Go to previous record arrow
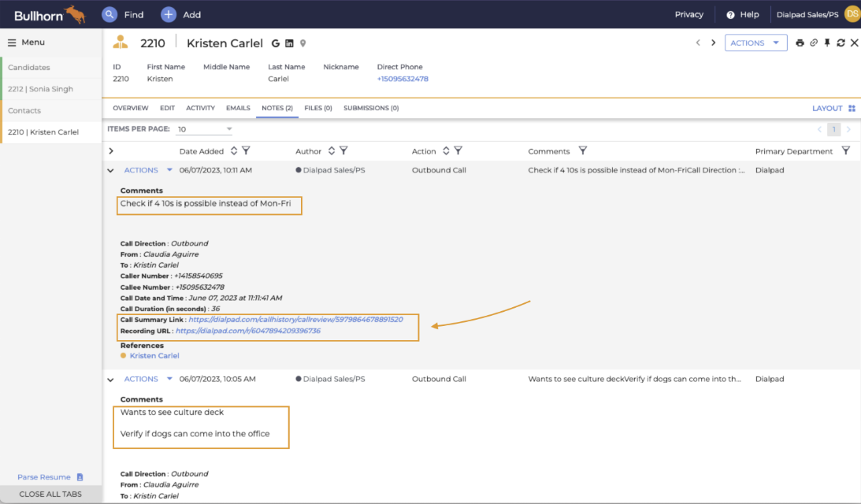The image size is (861, 504). pyautogui.click(x=698, y=43)
